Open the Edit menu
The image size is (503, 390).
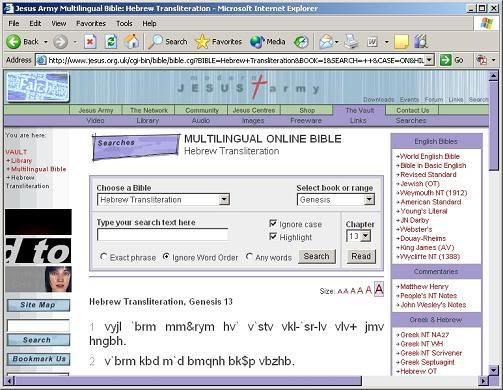[35, 23]
